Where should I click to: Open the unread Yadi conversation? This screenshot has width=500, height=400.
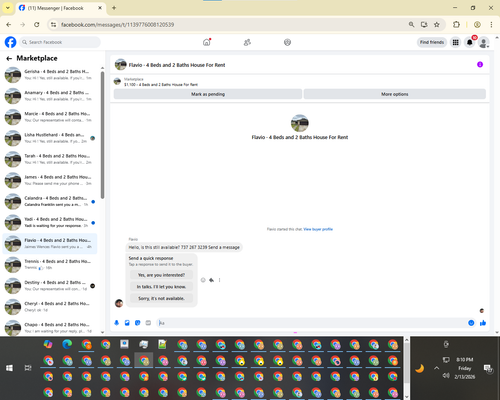(50, 222)
